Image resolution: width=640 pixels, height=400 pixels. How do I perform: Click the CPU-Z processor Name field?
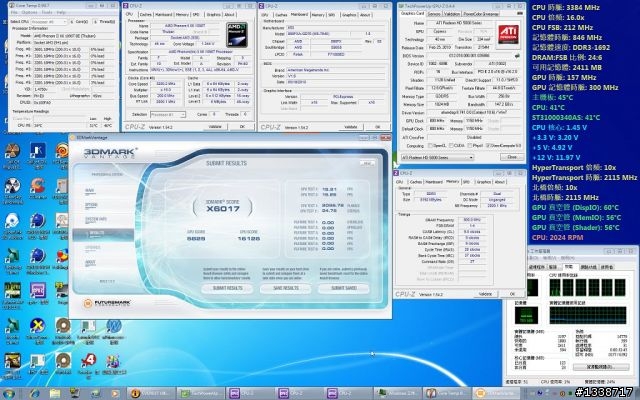pos(186,26)
